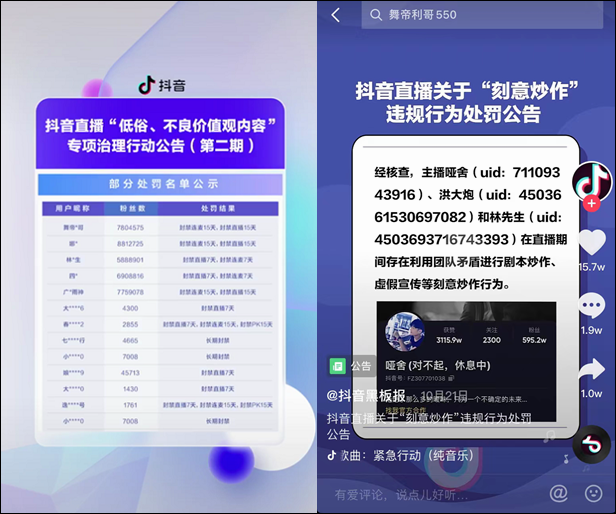The width and height of the screenshot is (616, 514).
Task: Tap the fan count 8812725
Action: (130, 244)
